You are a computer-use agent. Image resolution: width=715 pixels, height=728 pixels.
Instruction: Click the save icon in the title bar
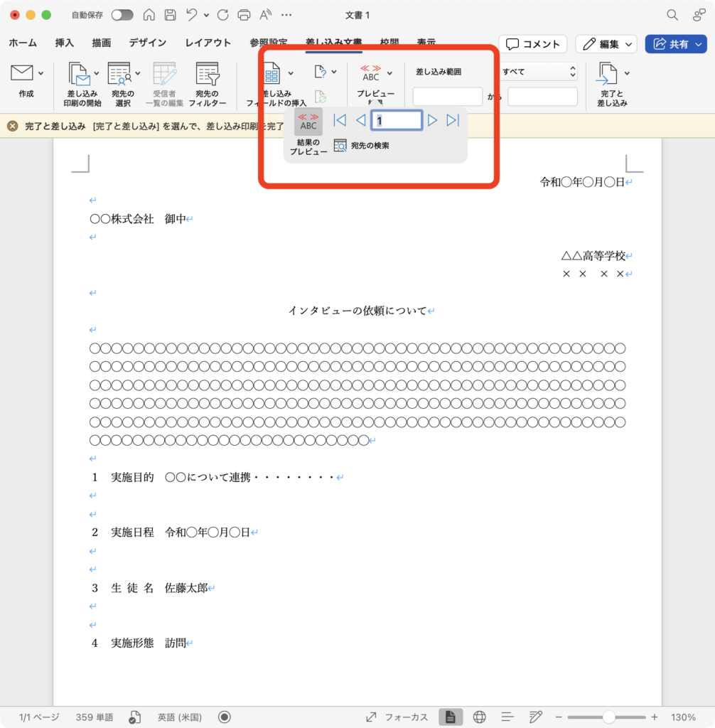(x=170, y=15)
